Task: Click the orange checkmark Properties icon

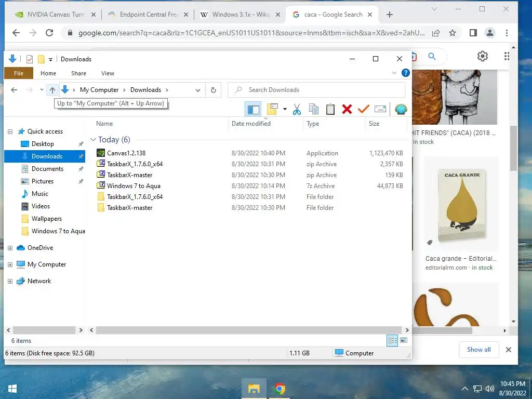Action: (363, 109)
